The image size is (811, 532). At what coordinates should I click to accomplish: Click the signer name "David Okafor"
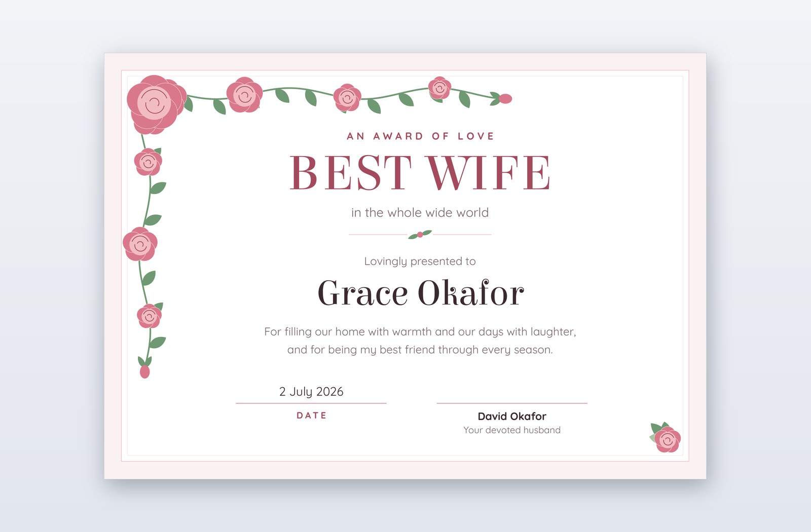click(x=512, y=416)
